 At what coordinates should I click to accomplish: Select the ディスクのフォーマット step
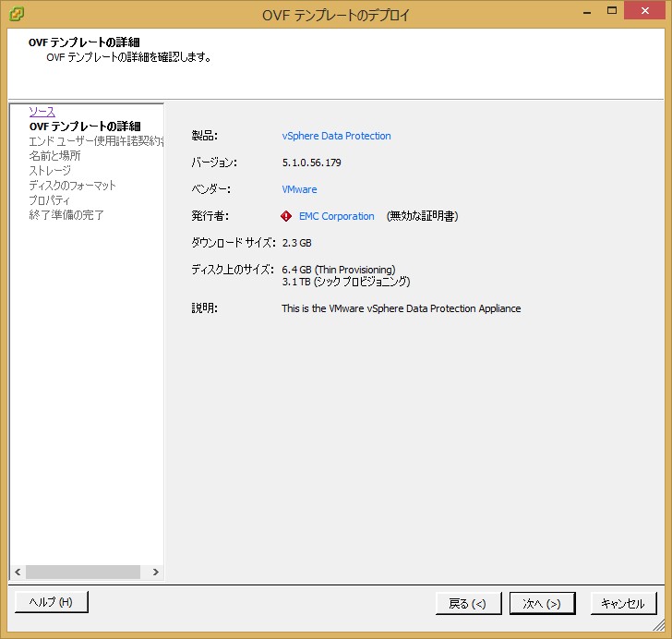(x=72, y=186)
